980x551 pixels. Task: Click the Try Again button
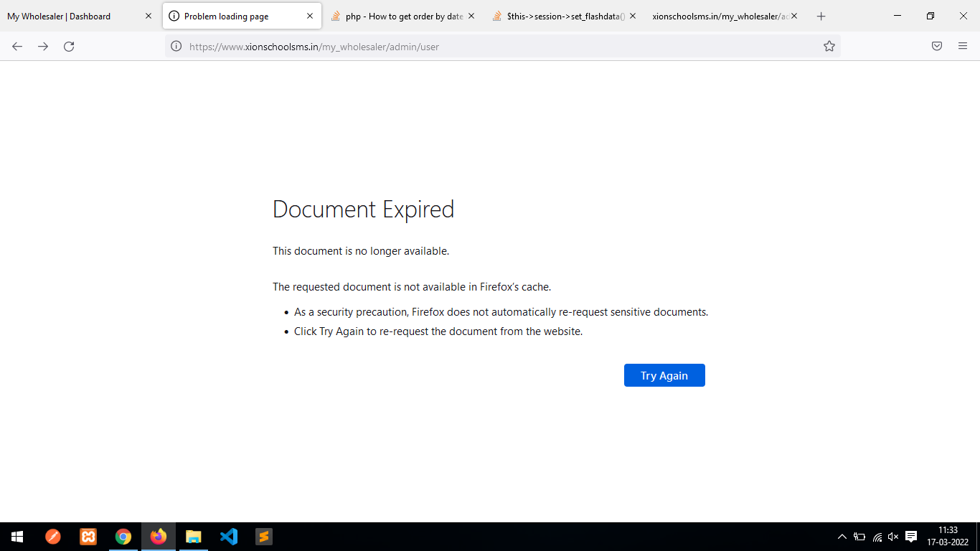pos(664,375)
